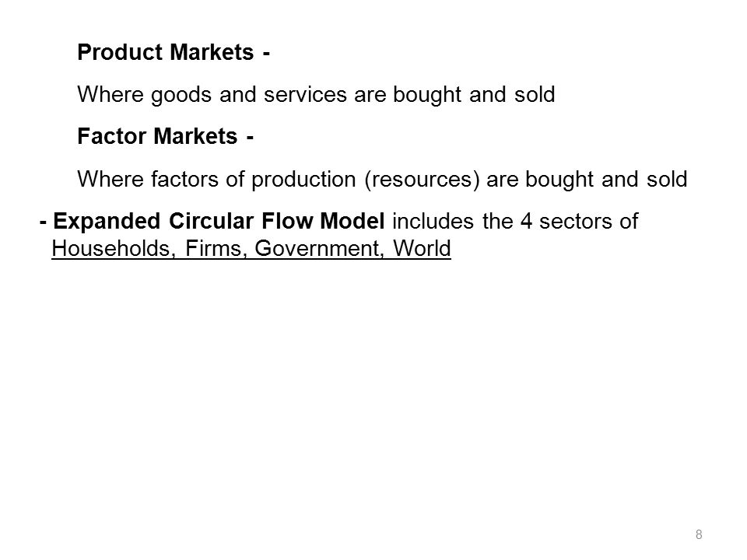Viewport: 747px width, 560px height.
Task: Click the word "services" in the product markets definition
Action: coord(305,94)
